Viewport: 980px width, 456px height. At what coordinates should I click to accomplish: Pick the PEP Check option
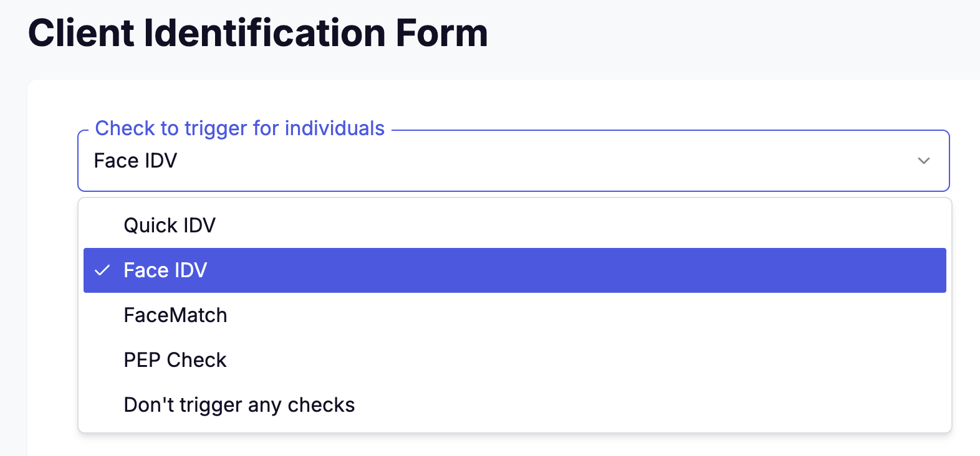click(x=175, y=360)
